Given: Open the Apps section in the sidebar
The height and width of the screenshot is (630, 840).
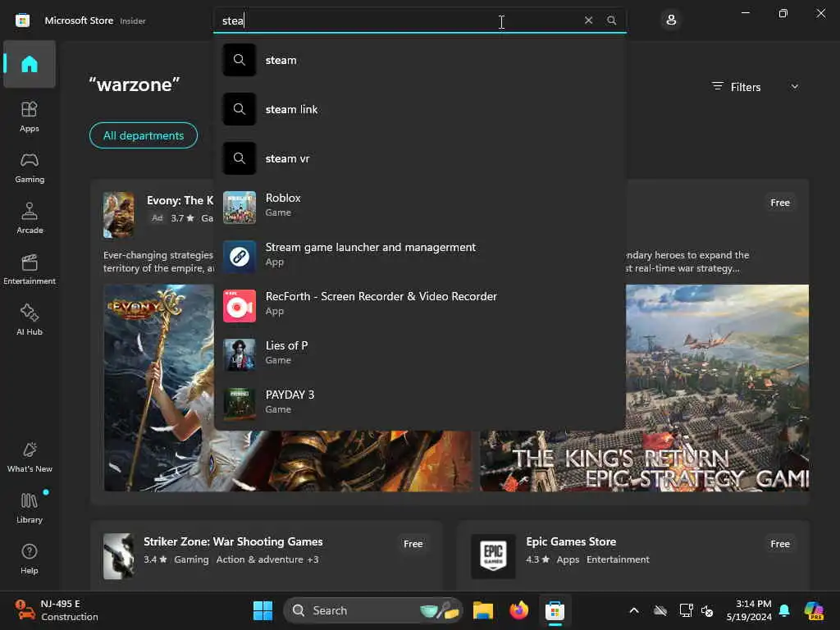Looking at the screenshot, I should 30,116.
